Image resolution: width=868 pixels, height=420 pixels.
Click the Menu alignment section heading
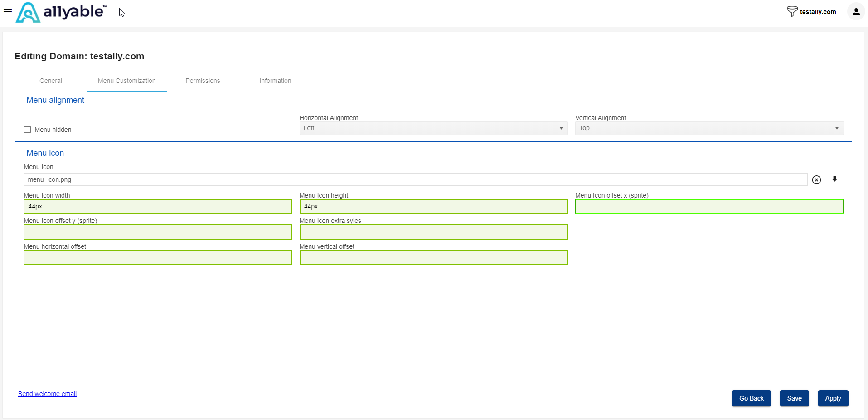(55, 100)
